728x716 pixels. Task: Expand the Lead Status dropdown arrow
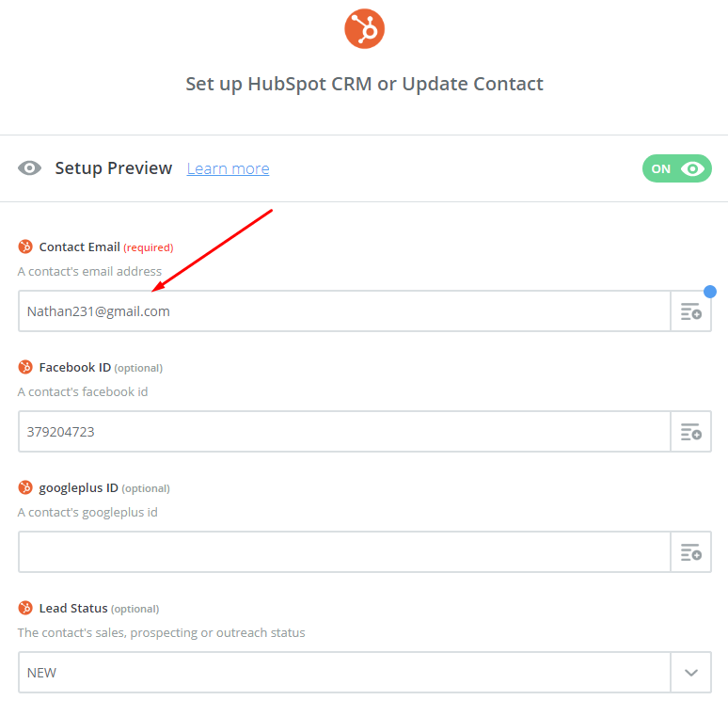(x=691, y=673)
